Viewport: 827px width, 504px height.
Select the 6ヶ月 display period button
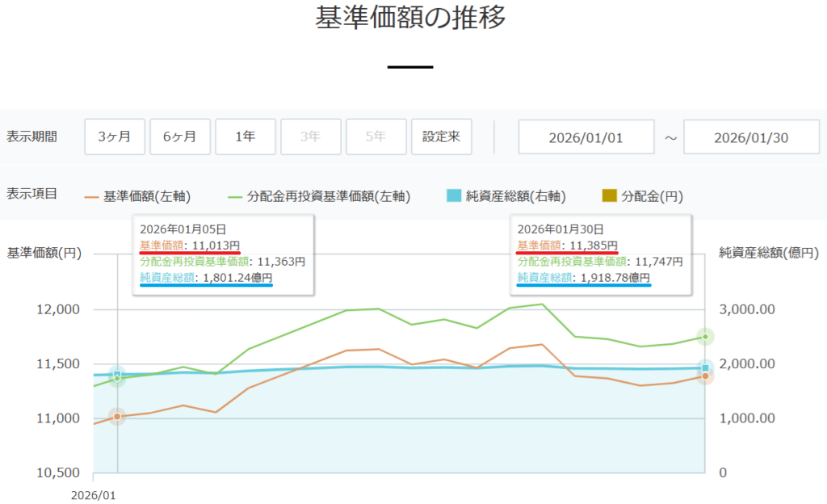click(180, 136)
